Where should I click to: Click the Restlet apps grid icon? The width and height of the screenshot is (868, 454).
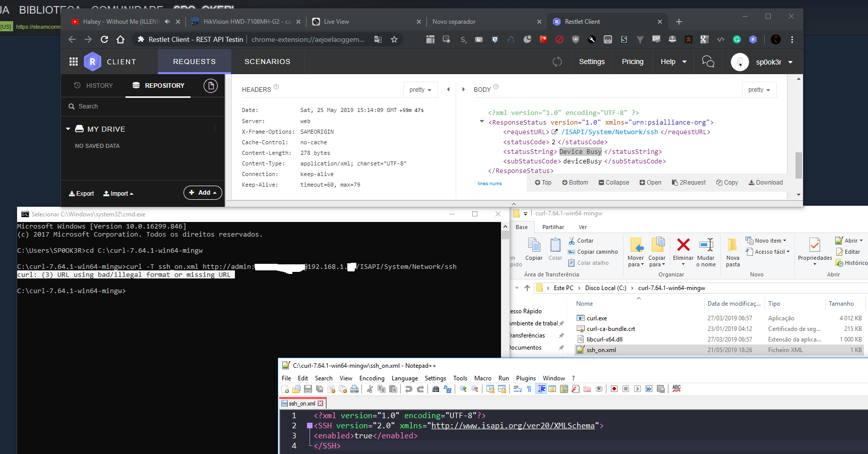coord(74,62)
